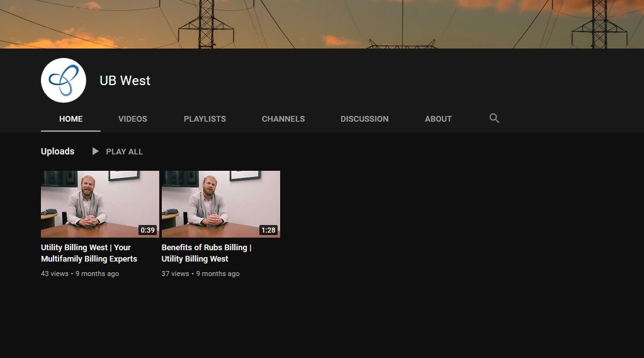This screenshot has width=644, height=358.
Task: Click the 0:39 duration badge
Action: pyautogui.click(x=147, y=230)
